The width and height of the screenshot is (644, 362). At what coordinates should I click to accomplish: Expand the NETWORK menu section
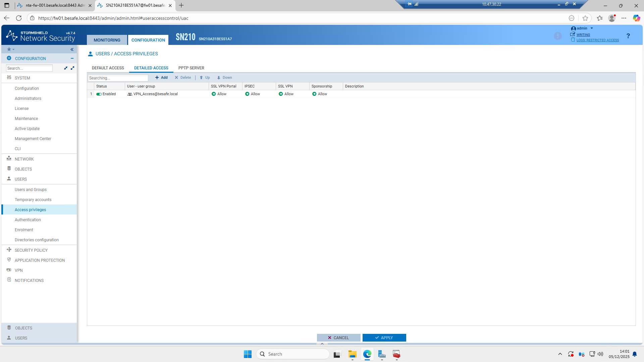tap(24, 159)
